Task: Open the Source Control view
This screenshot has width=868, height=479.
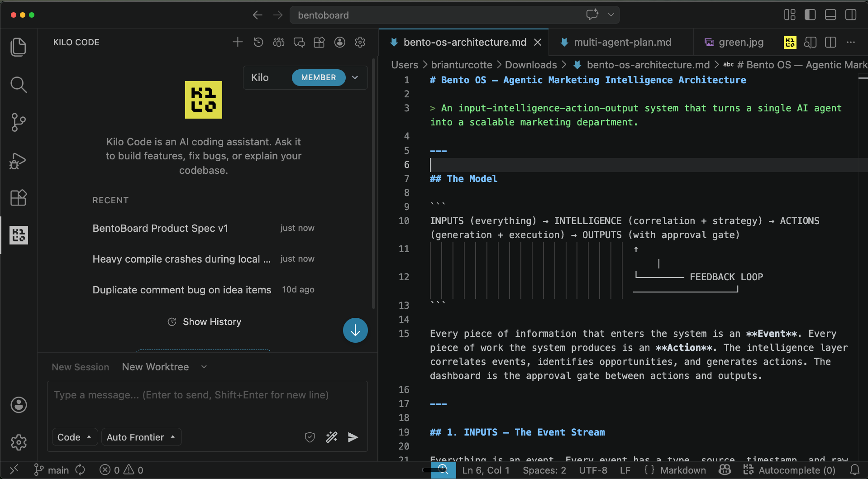Action: (19, 122)
